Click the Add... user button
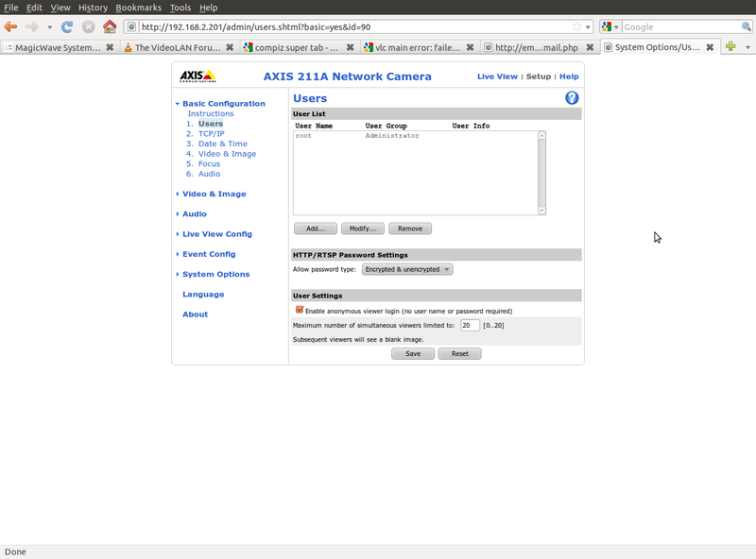756x559 pixels. [316, 229]
